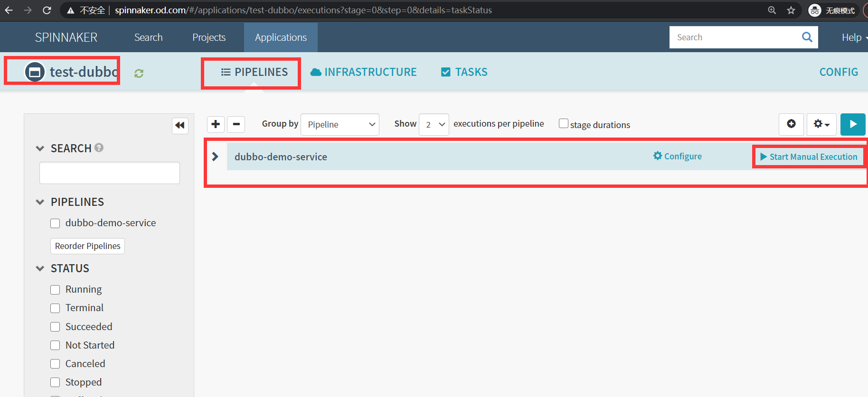Collapse the SEARCH filter section
868x397 pixels.
pos(40,148)
